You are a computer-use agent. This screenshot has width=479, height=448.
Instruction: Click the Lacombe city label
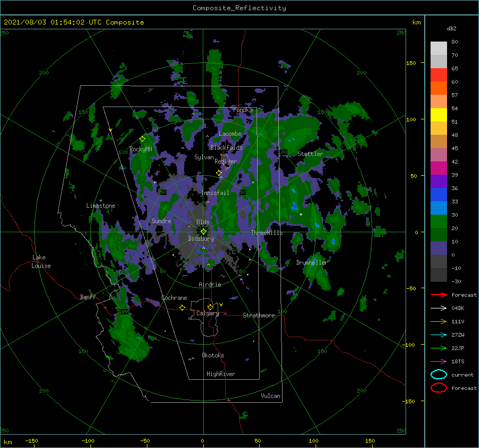pos(230,134)
